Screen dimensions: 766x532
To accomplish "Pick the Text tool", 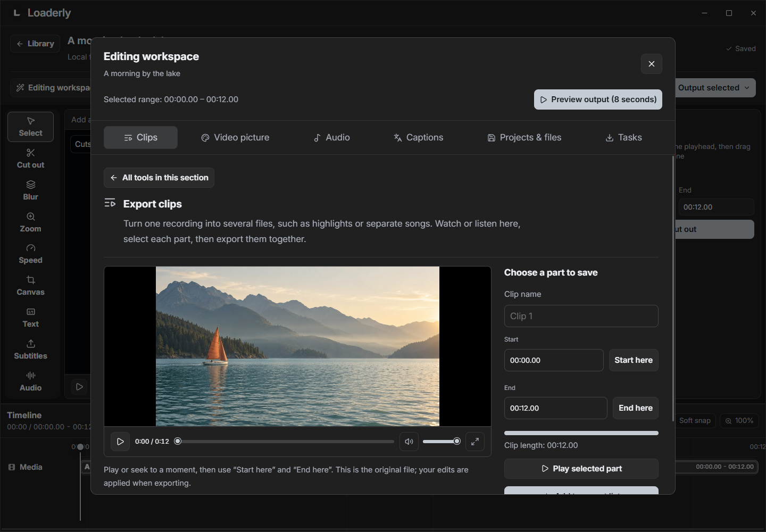I will coord(30,318).
